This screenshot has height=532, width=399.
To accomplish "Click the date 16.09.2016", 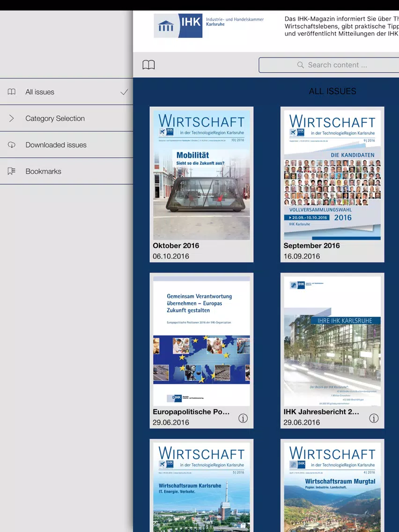I will pyautogui.click(x=302, y=256).
